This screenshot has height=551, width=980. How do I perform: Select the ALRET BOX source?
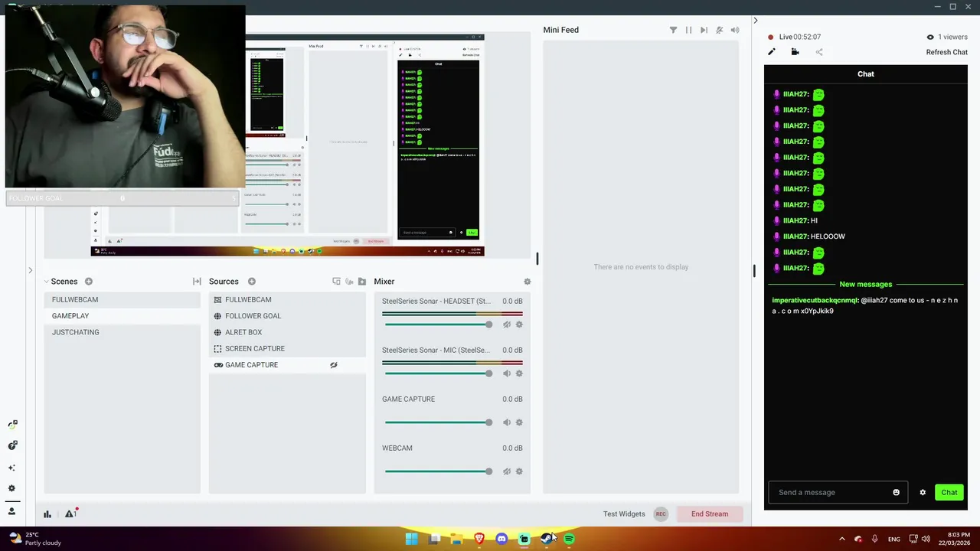[x=287, y=332]
